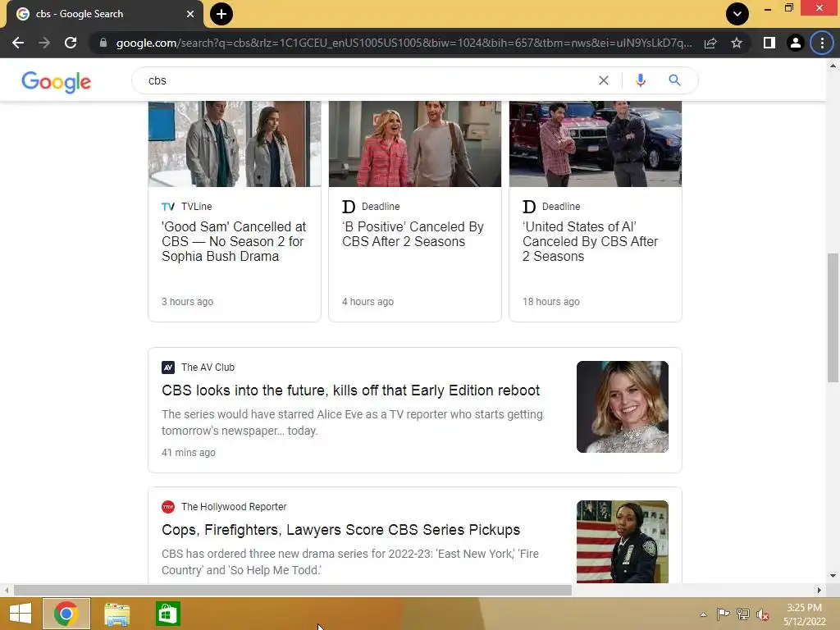Click the East New York description text
Viewport: 840px width, 630px height.
pos(350,562)
